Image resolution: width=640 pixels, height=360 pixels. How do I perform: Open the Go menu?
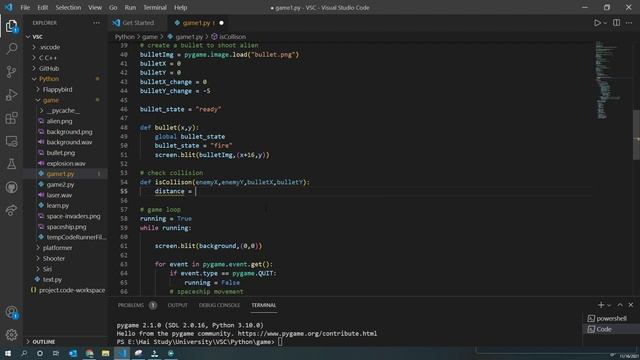click(113, 7)
